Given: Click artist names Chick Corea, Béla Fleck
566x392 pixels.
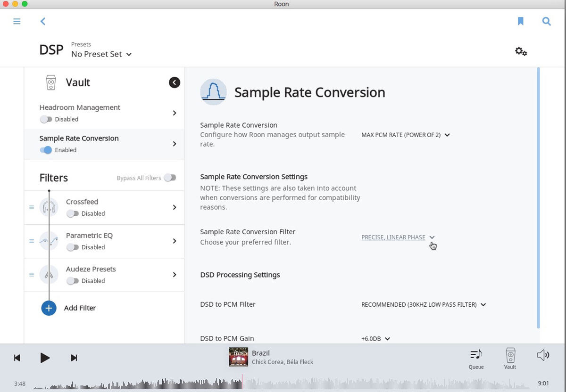Looking at the screenshot, I should point(283,362).
